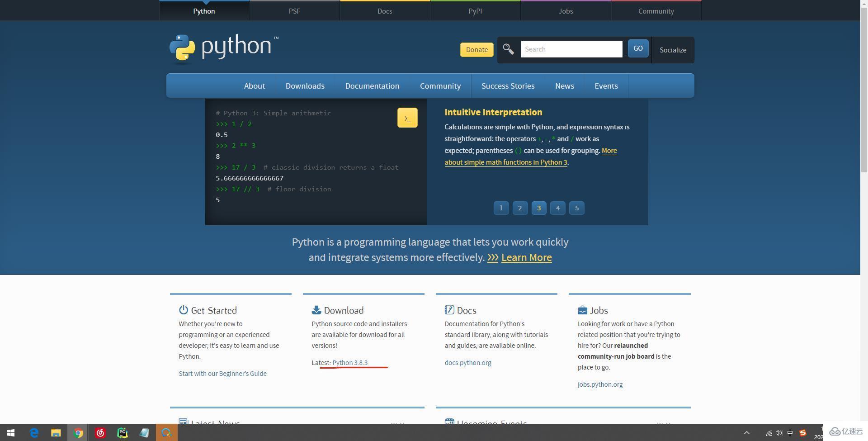Open the Success Stories navigation menu
The height and width of the screenshot is (441, 868).
(508, 85)
